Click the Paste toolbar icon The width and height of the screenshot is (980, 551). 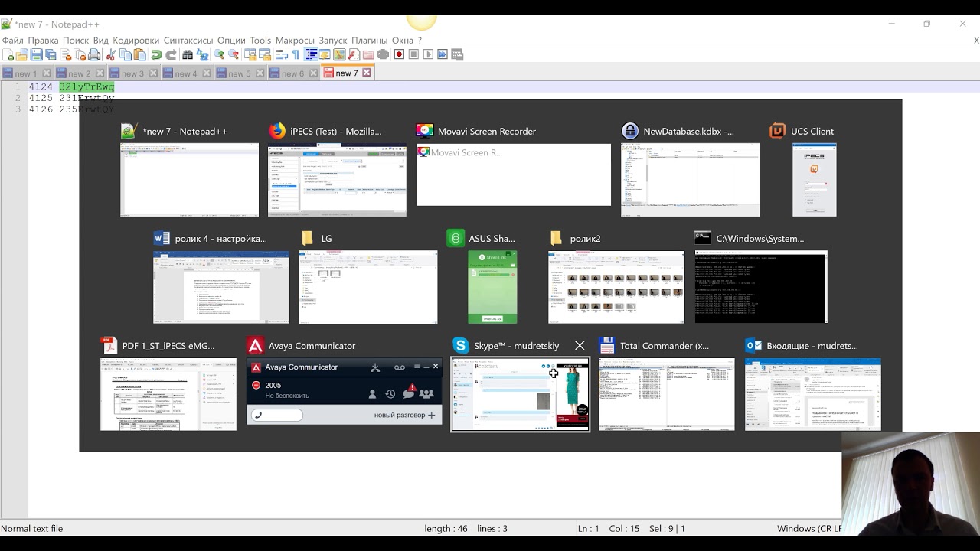[x=139, y=54]
